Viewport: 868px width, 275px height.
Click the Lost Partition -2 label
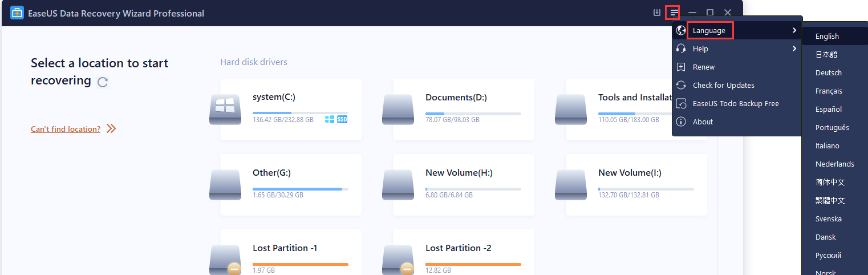pyautogui.click(x=459, y=248)
